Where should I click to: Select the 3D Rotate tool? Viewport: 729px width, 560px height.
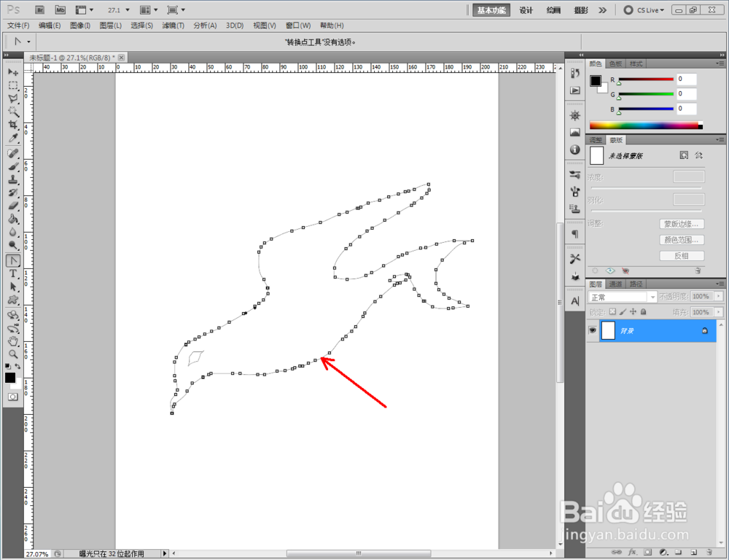[x=13, y=315]
